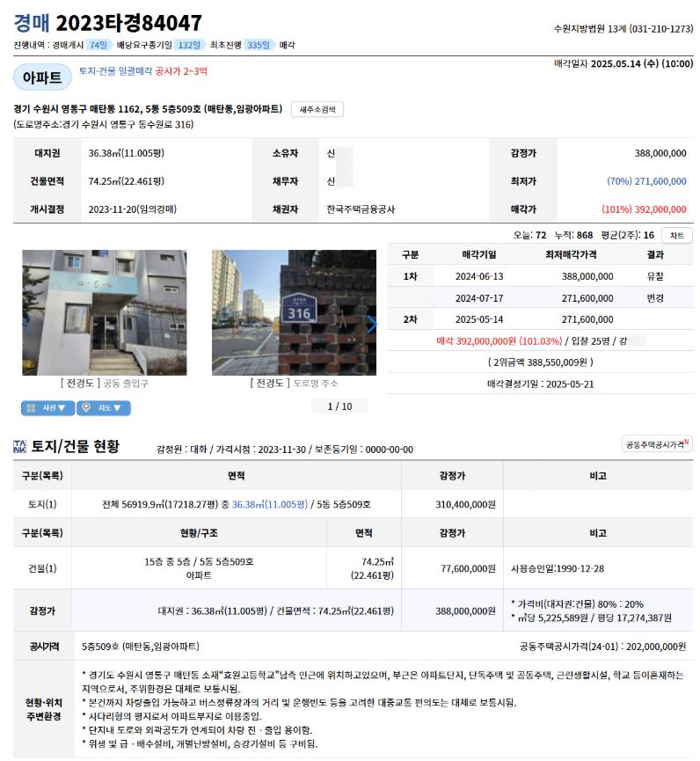This screenshot has height=761, width=700.
Task: Click the blue 36.38㎡(11.005평) land area link
Action: coord(269,505)
